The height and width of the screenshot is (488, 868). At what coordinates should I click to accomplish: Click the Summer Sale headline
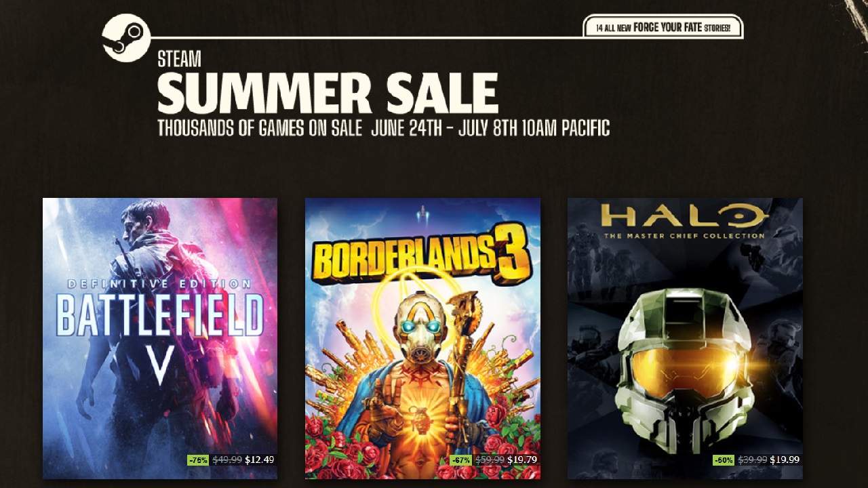(x=328, y=92)
